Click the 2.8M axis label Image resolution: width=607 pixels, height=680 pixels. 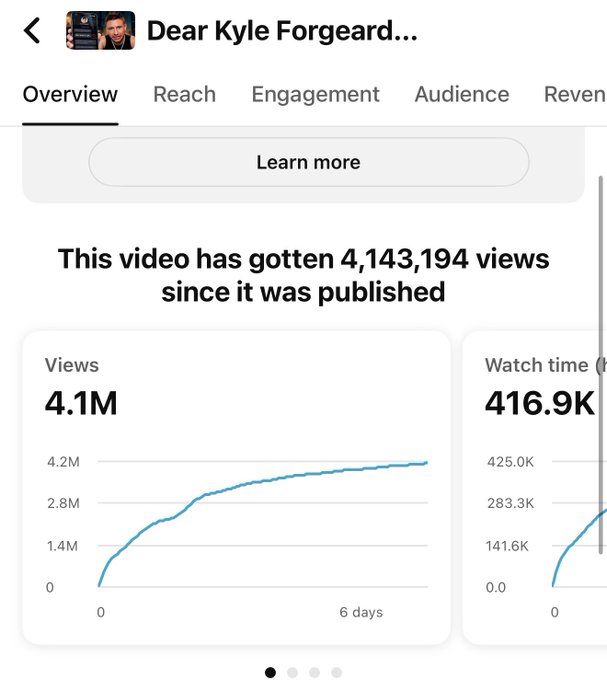point(63,503)
